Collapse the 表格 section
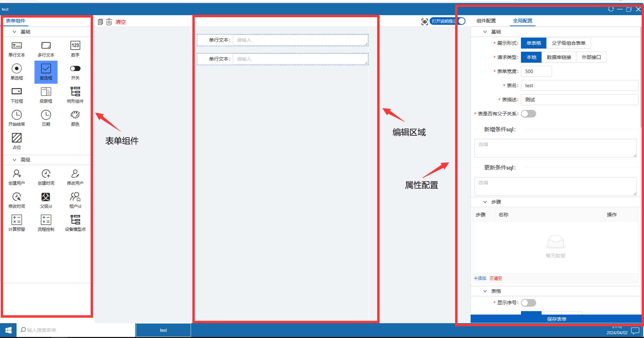Image resolution: width=644 pixels, height=338 pixels. 485,291
